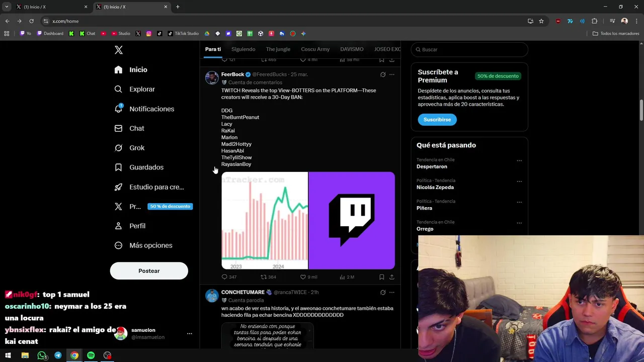Share the FeerBock post
The width and height of the screenshot is (644, 362).
[x=392, y=277]
